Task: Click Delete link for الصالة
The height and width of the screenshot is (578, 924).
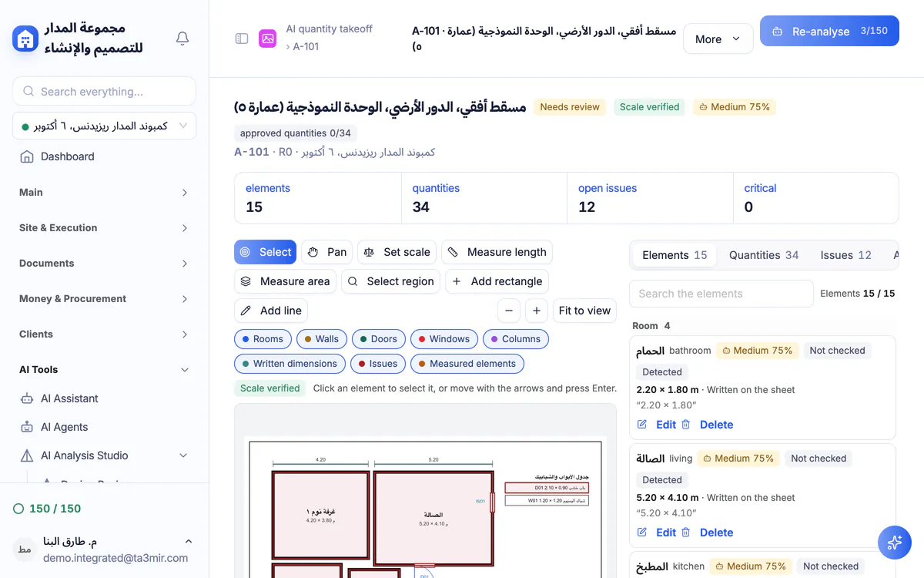Action: 716,533
